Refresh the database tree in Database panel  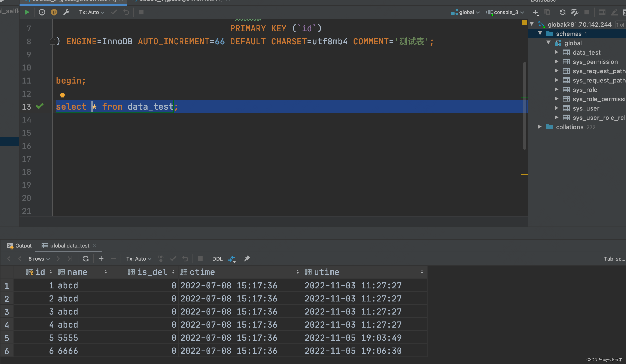click(x=562, y=12)
